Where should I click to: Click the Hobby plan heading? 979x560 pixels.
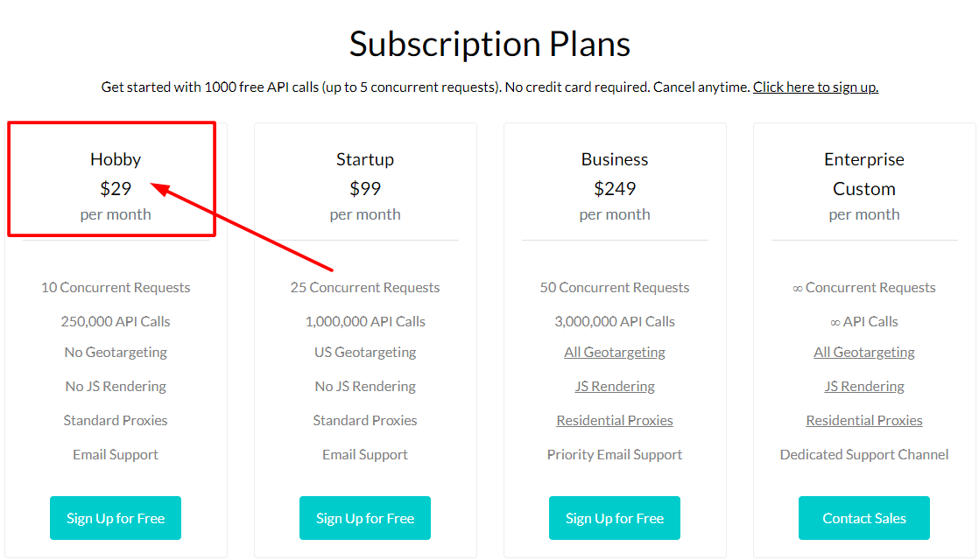[115, 159]
